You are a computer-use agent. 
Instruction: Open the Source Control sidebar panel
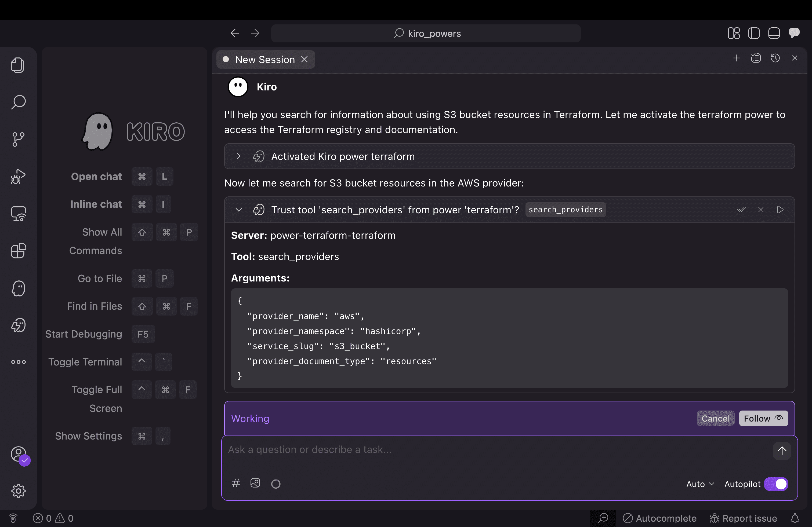click(x=18, y=139)
